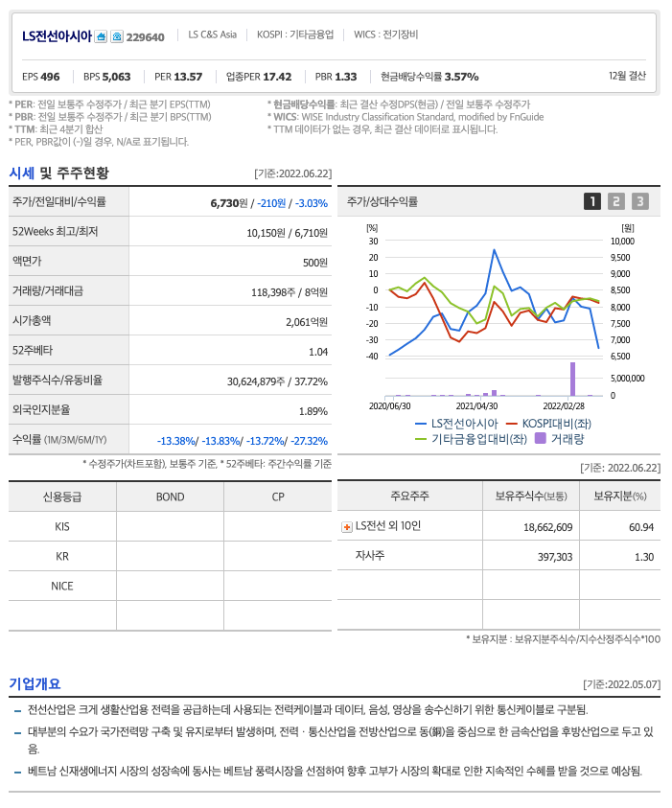Click the 보유주식수(보통) column header
The image size is (672, 808).
click(531, 496)
